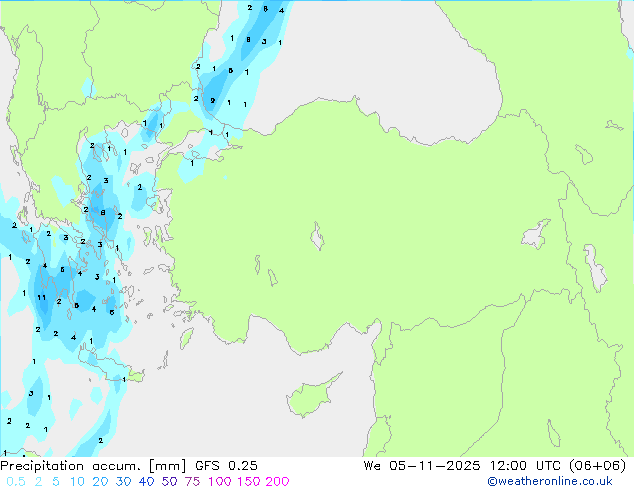Viewport: 634px width, 490px height.
Task: Click the '(06+06)' forecast offset text
Action: (597, 466)
